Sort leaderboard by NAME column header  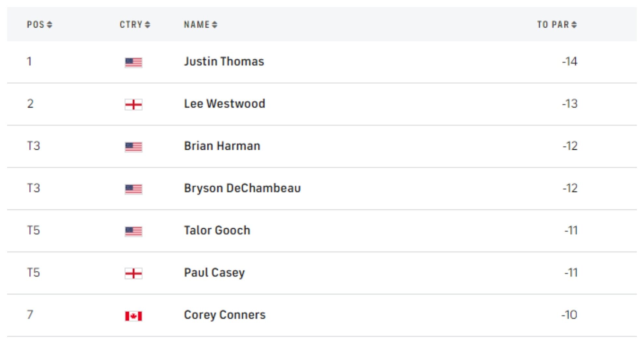tap(200, 25)
